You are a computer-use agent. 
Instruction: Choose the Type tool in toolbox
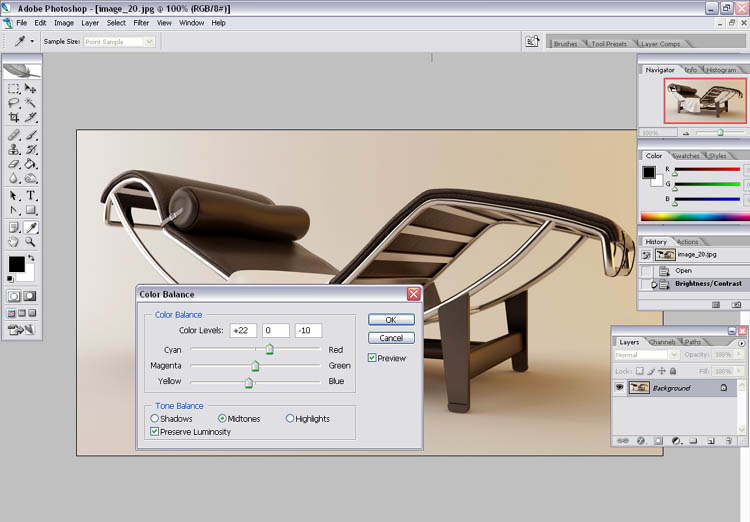pos(31,195)
